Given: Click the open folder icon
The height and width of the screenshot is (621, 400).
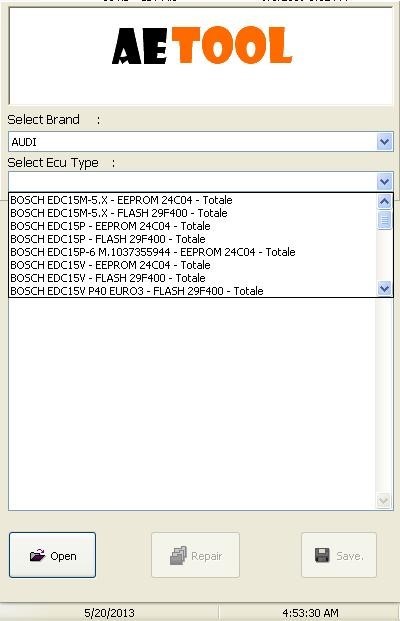Looking at the screenshot, I should pos(37,555).
